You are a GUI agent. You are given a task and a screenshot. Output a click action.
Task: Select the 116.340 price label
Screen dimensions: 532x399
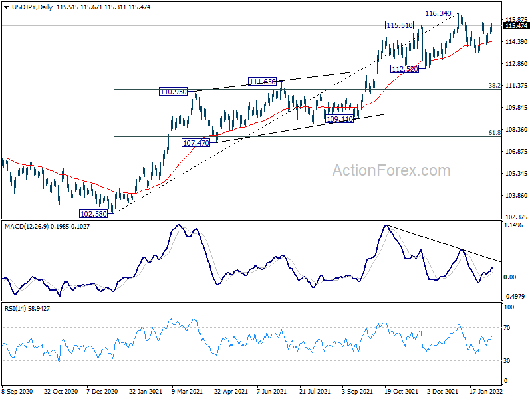tap(438, 13)
